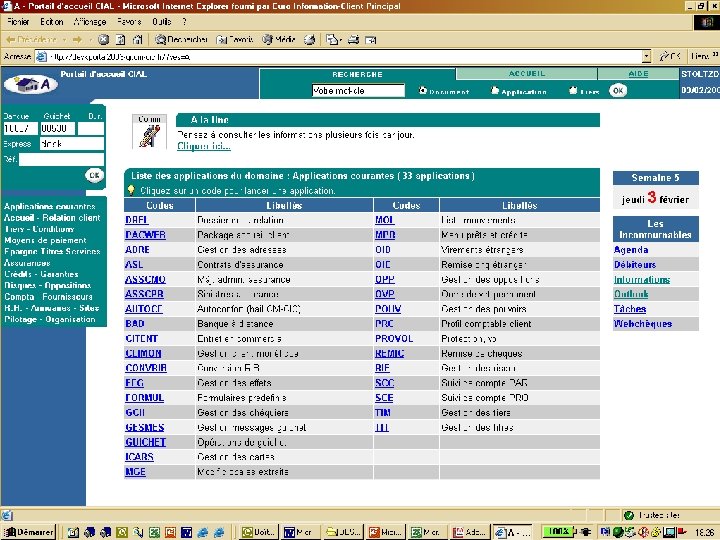The image size is (720, 540).
Task: Open the Outils menu
Action: pos(162,21)
